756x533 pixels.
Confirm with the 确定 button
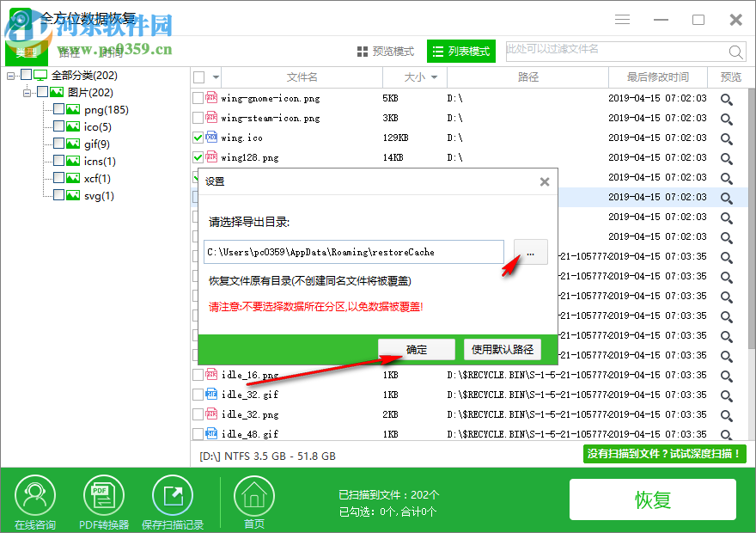coord(416,349)
